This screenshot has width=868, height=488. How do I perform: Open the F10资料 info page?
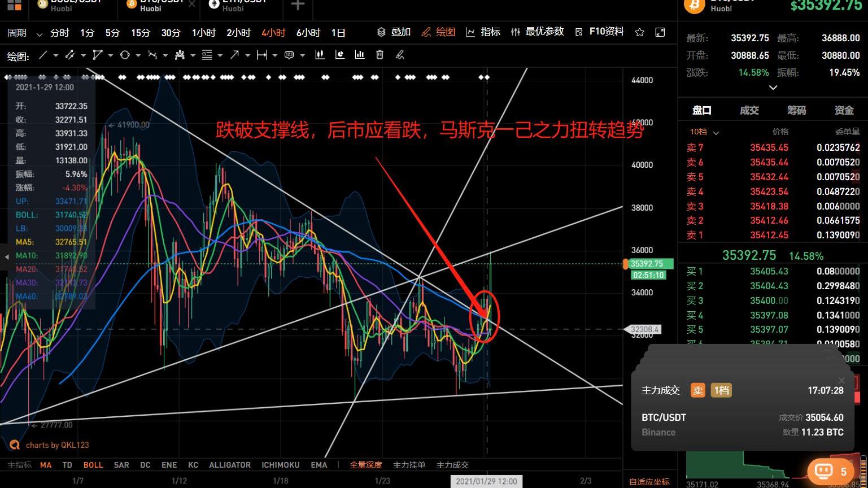pos(599,32)
